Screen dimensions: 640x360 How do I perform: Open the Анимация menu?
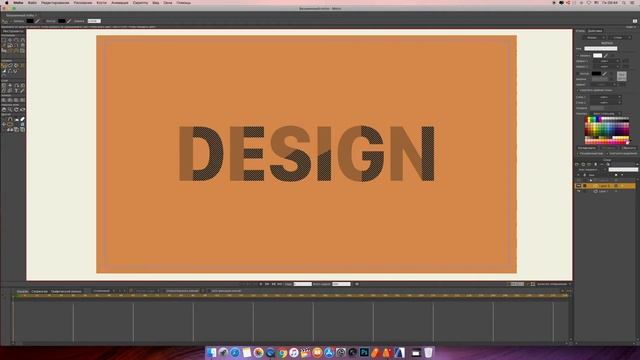[120, 2]
